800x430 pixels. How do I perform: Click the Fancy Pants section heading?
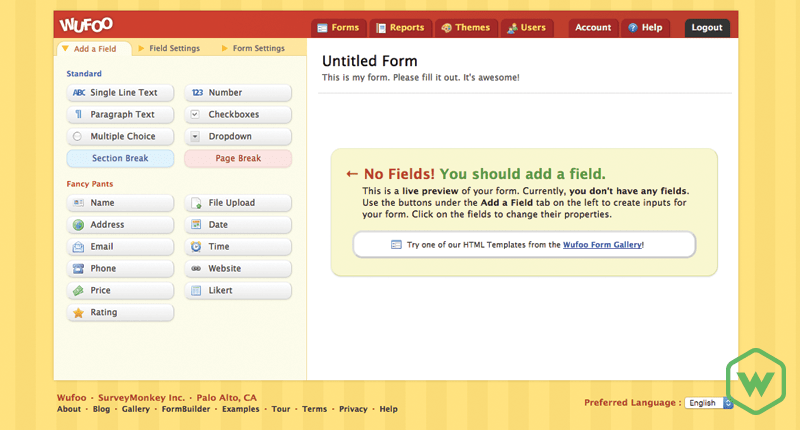tap(90, 184)
